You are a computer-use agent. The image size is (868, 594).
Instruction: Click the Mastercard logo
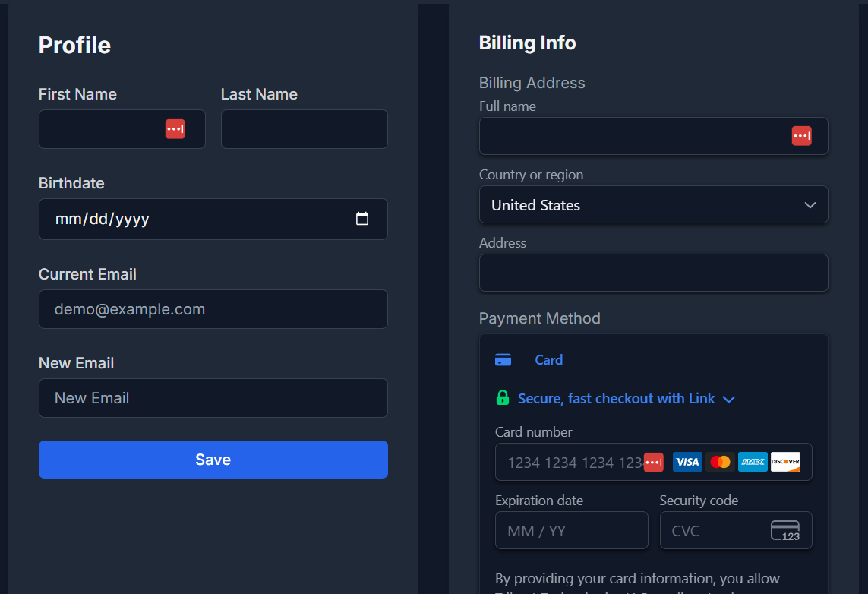tap(719, 462)
